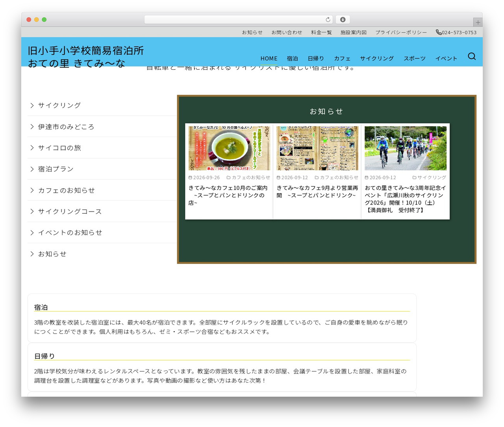
Task: Select スポーツ in the main navigation
Action: [x=415, y=58]
